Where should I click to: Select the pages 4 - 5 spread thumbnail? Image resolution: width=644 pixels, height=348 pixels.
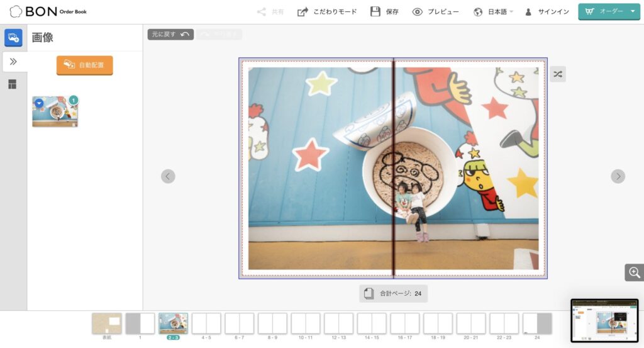[x=206, y=323]
